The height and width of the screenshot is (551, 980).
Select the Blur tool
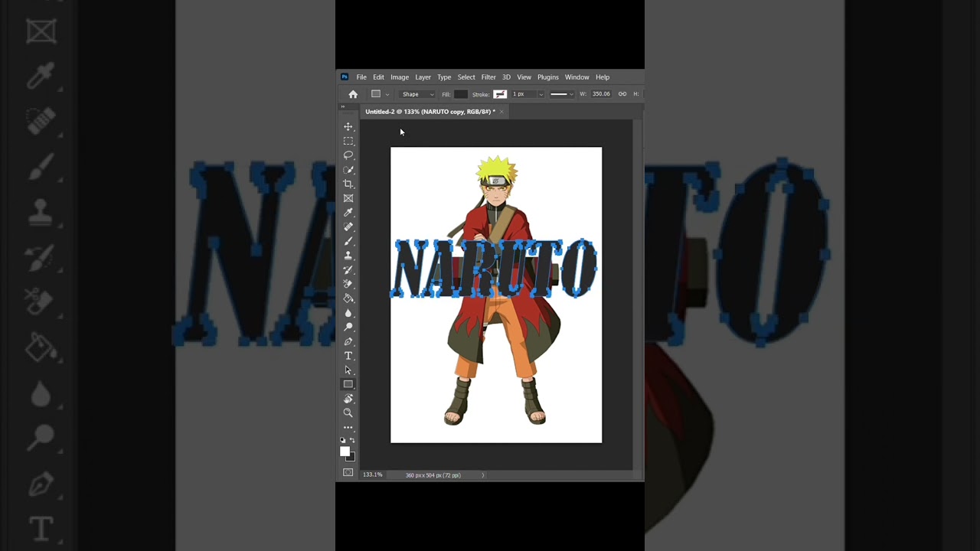[x=348, y=313]
